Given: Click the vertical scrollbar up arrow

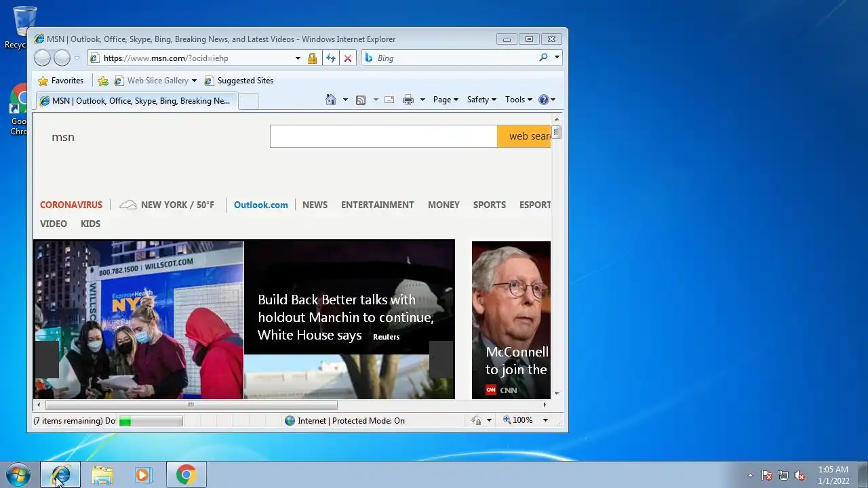Looking at the screenshot, I should (557, 119).
